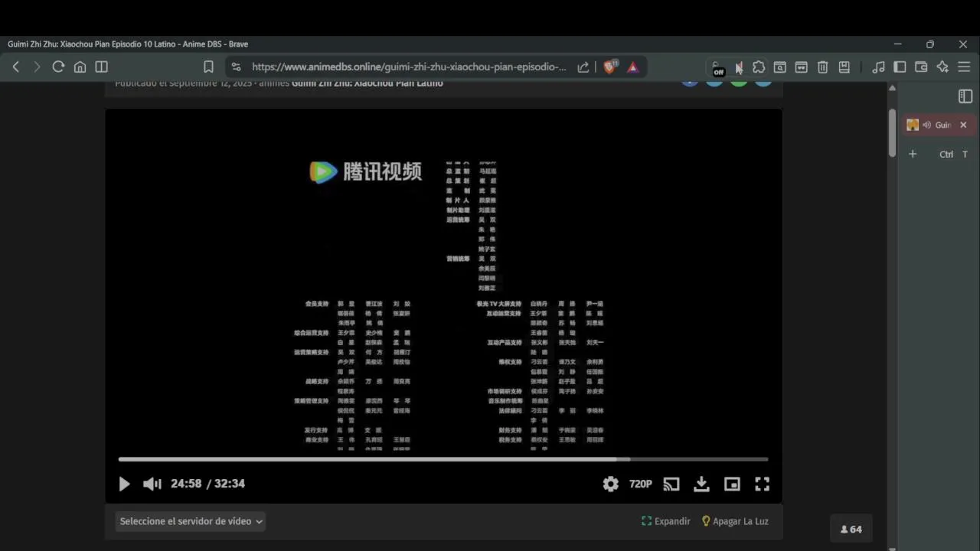Cast the video to a device
Viewport: 980px width, 551px height.
click(671, 484)
